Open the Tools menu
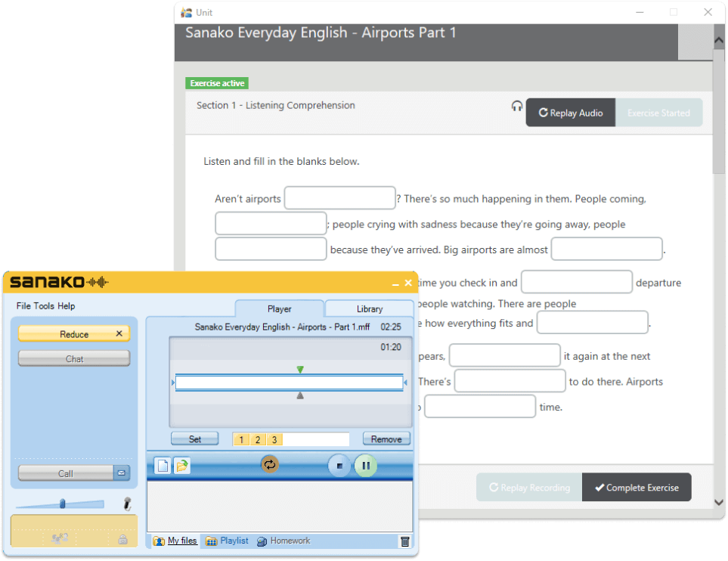This screenshot has height=561, width=728. (44, 306)
